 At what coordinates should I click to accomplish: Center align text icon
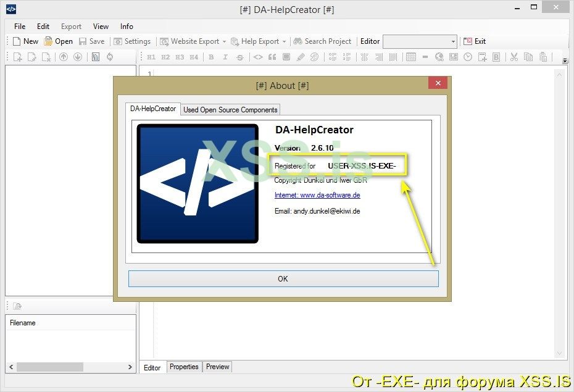[365, 57]
